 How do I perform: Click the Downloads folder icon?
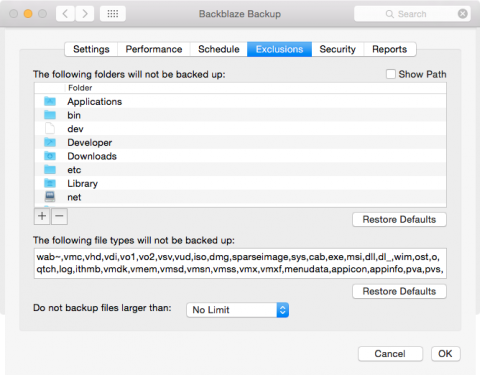pyautogui.click(x=50, y=156)
